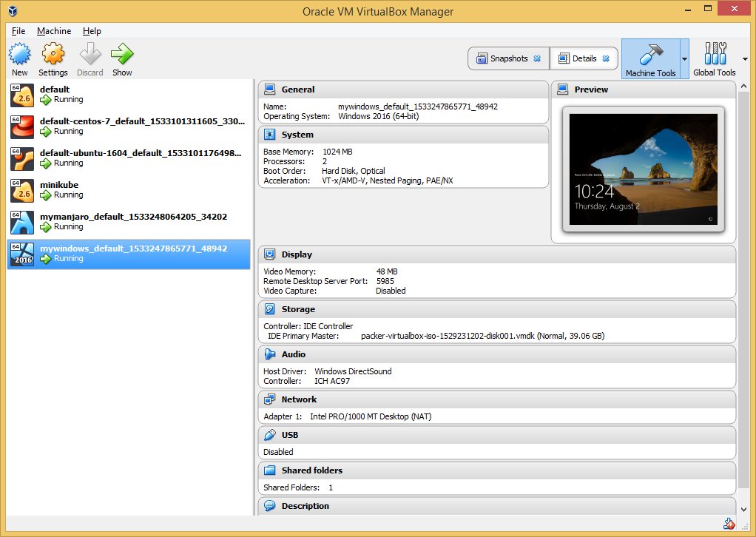Select the default-ubuntu-1604 virtual machine
Screen dimensions: 756x537
(129, 158)
